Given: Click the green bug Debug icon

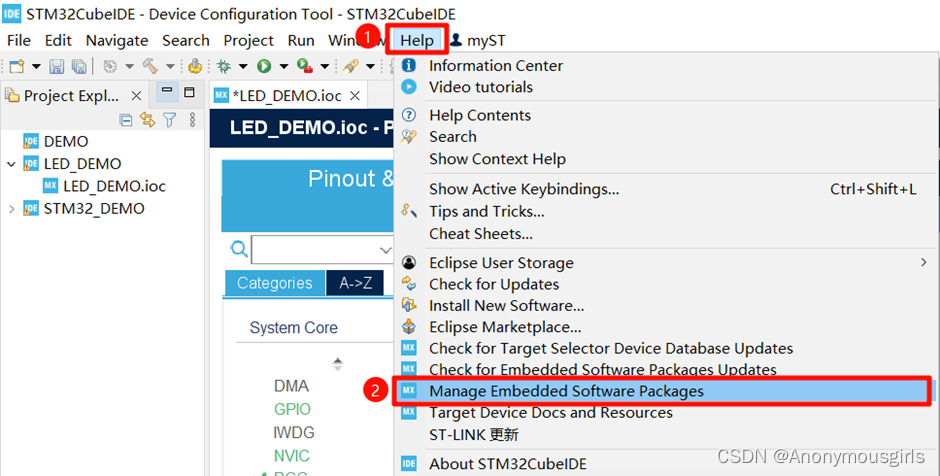Looking at the screenshot, I should 224,66.
